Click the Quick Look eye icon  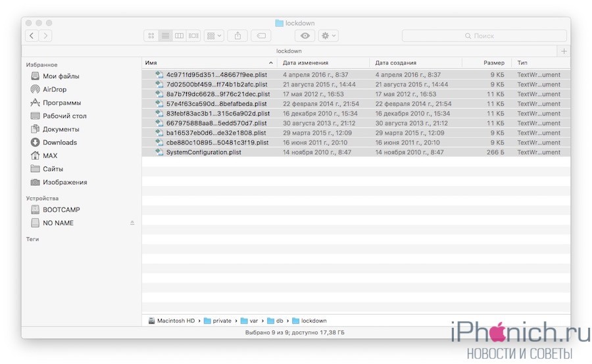(x=304, y=35)
